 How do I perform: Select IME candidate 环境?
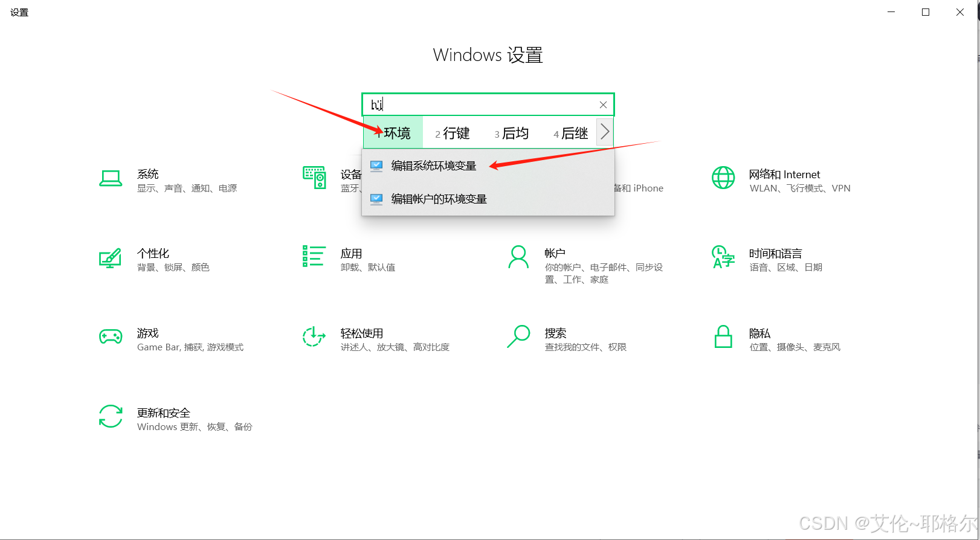point(393,133)
